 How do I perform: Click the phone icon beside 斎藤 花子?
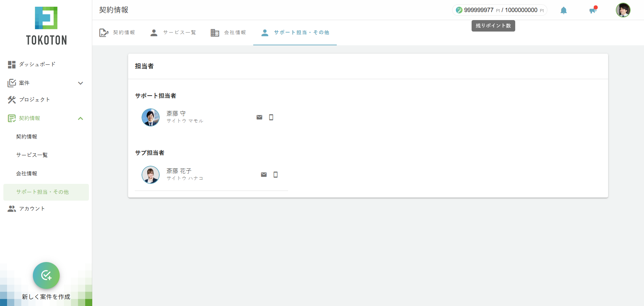[x=275, y=174]
